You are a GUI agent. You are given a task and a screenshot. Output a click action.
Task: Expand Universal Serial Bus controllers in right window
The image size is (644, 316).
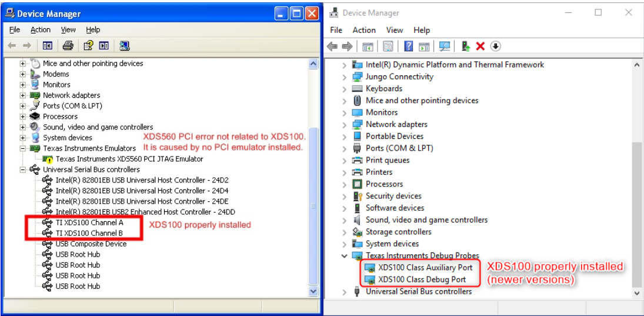pos(344,292)
